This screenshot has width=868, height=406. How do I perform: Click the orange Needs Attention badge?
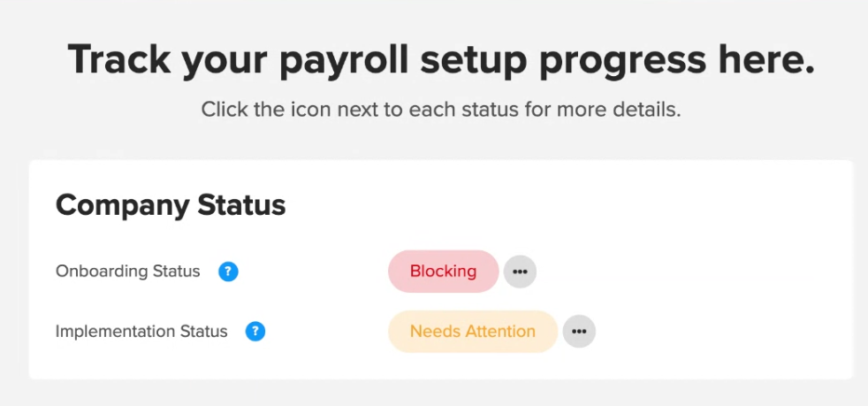[x=473, y=331]
